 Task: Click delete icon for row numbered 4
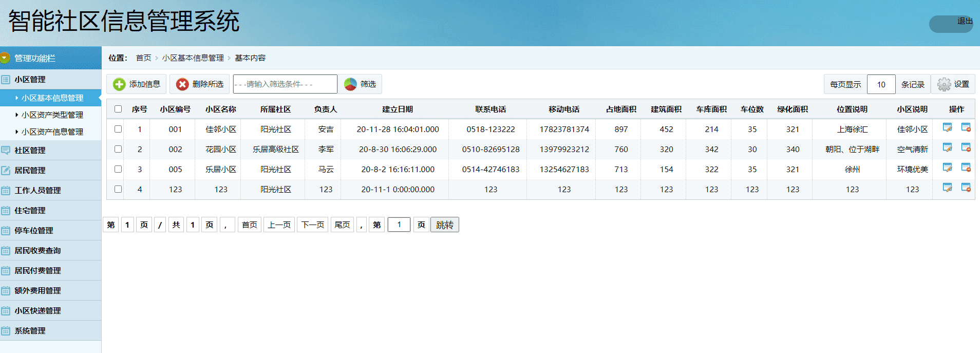966,188
